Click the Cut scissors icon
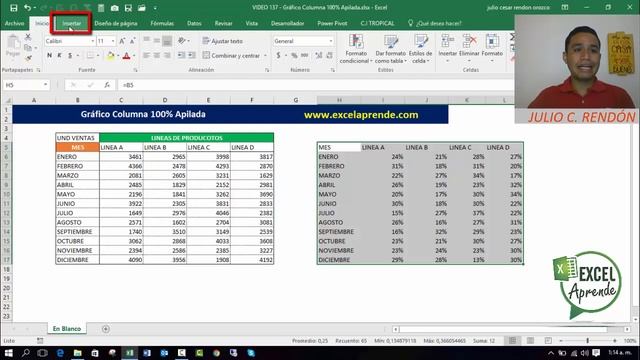This screenshot has width=640, height=360. pos(28,37)
